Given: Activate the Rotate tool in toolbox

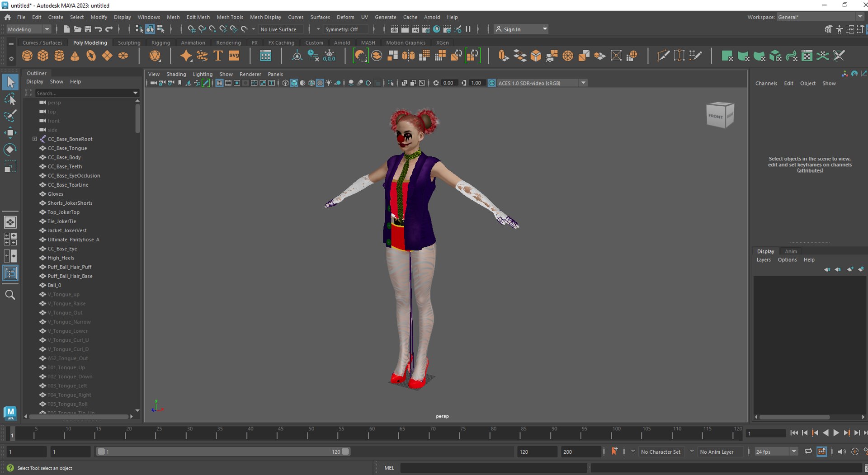Looking at the screenshot, I should coord(10,150).
